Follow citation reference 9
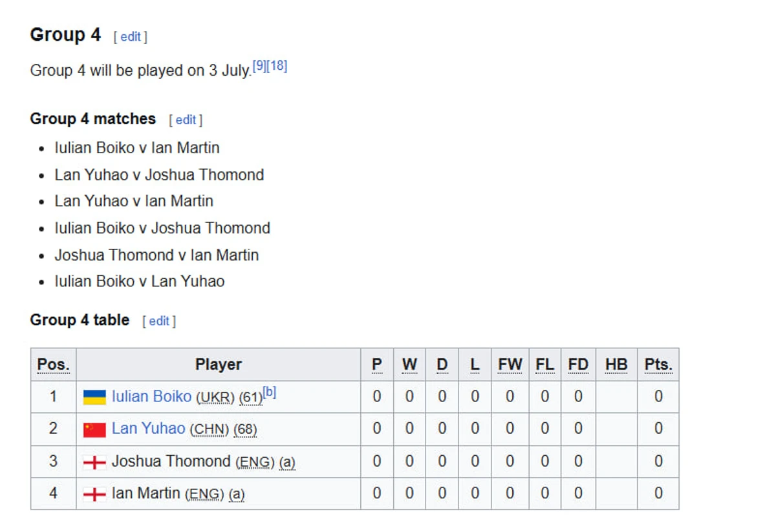Screen dimensions: 776x532 tap(259, 65)
